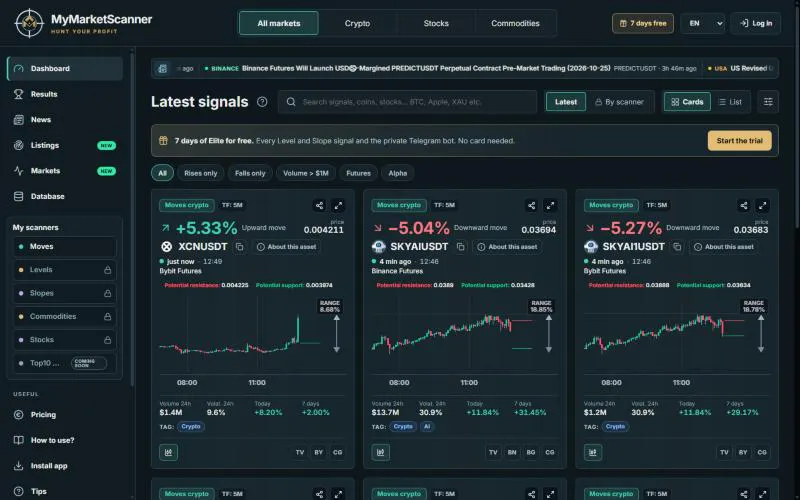This screenshot has height=500, width=800.
Task: Share the XCNUSDT signal card
Action: coord(319,206)
